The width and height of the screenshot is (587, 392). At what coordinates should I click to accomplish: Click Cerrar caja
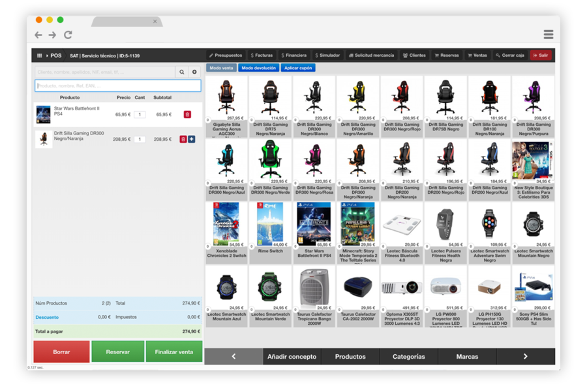(510, 55)
